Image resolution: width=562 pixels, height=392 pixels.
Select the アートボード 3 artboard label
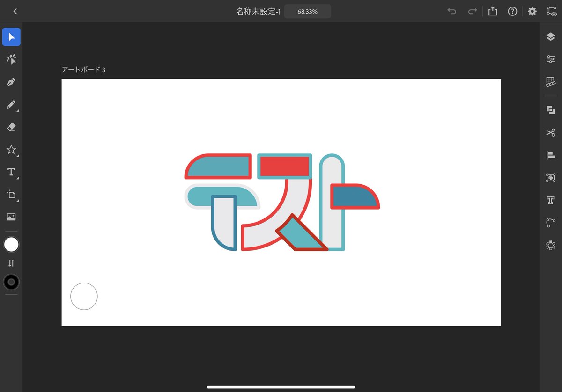(83, 70)
